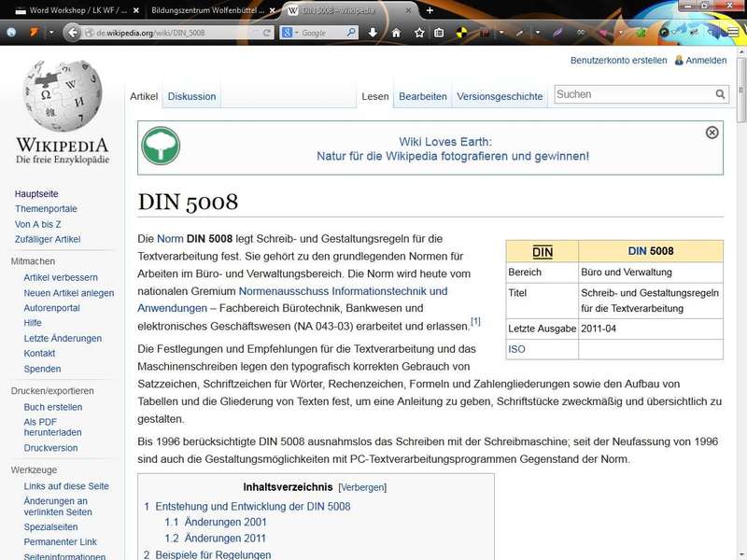Open the Google search engine dropdown
Viewport: 747px width, 560px height.
290,33
